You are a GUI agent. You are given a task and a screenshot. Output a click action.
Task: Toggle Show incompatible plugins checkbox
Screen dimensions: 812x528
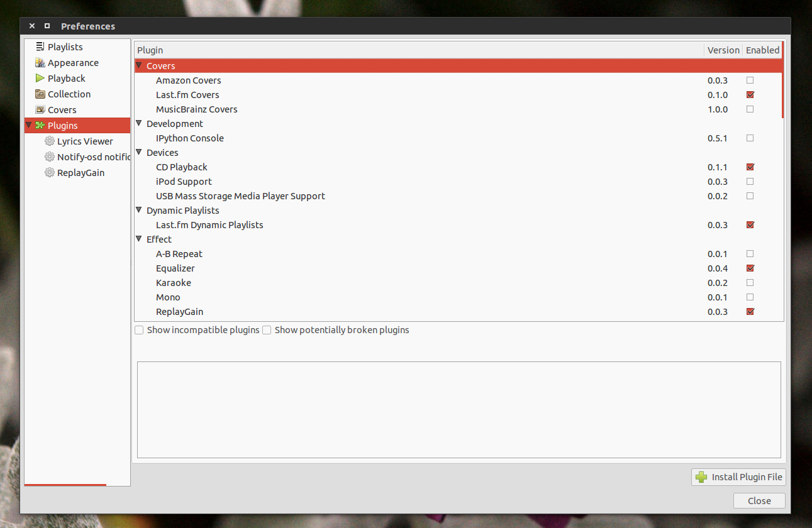click(x=139, y=330)
